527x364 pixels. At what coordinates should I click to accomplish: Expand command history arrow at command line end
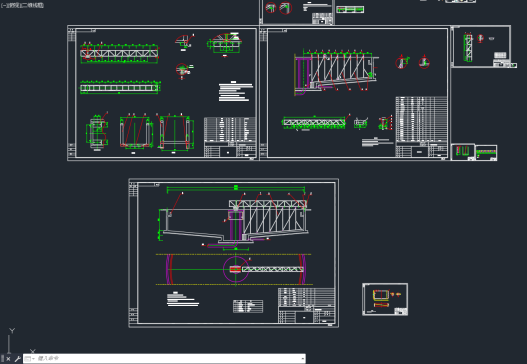pos(303,359)
